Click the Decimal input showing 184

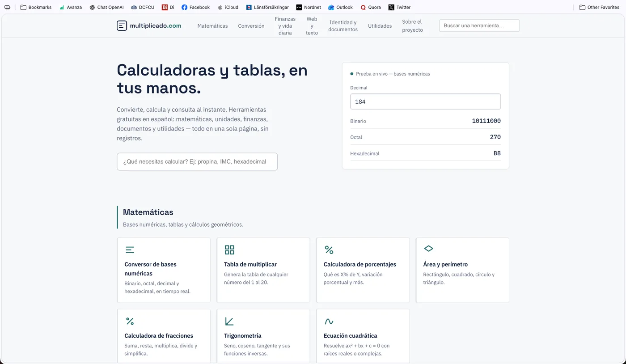coord(425,102)
